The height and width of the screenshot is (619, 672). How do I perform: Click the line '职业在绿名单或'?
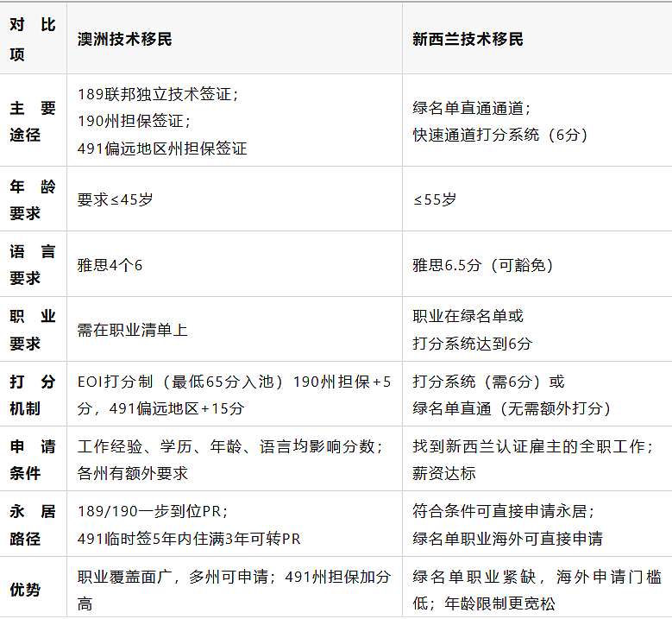468,316
